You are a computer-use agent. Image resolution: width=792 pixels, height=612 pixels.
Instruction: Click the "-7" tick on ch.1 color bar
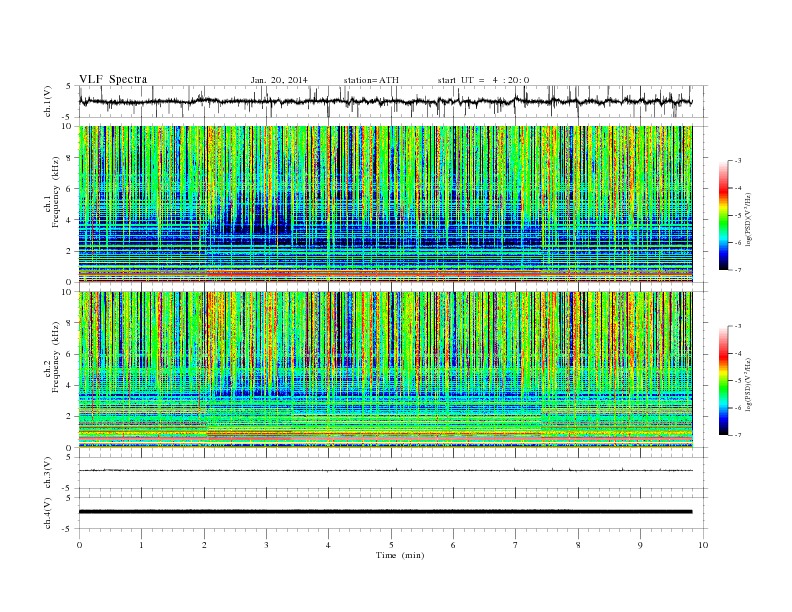(x=738, y=270)
